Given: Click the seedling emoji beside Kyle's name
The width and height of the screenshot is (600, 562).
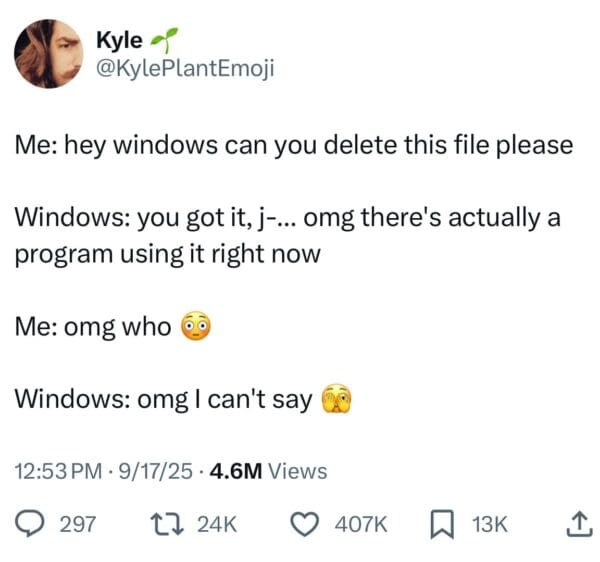Looking at the screenshot, I should click(164, 39).
